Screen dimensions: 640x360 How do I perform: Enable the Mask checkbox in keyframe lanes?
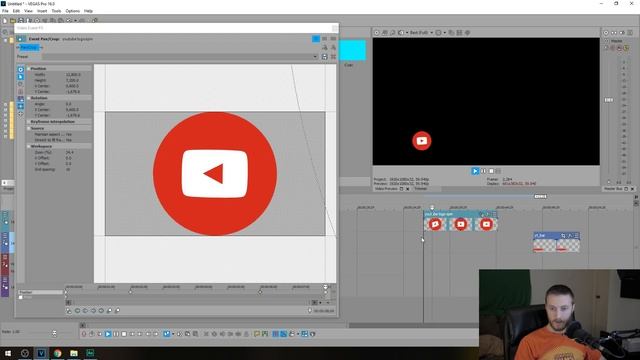pyautogui.click(x=20, y=298)
